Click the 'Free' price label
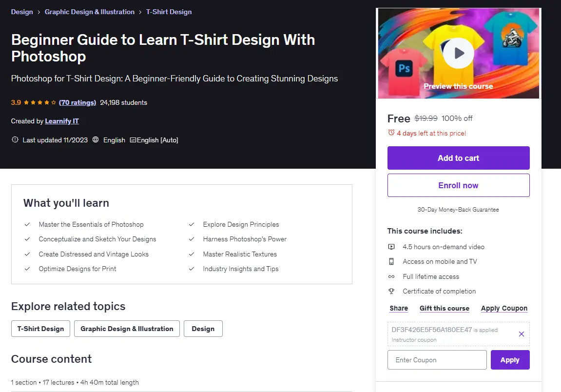The image size is (561, 392). coord(399,118)
